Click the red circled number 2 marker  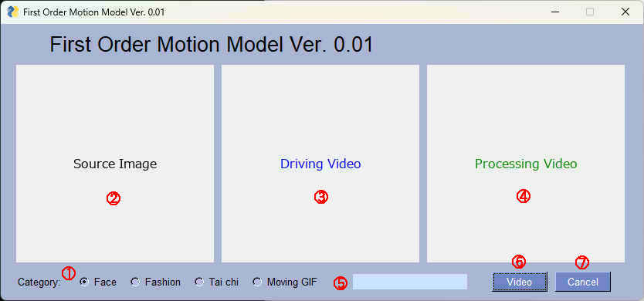pyautogui.click(x=113, y=198)
